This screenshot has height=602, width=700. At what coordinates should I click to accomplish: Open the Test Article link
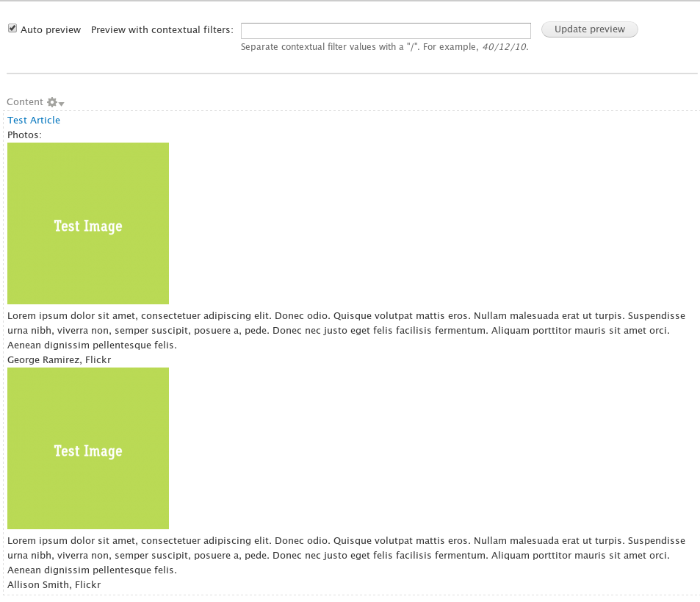pos(34,120)
